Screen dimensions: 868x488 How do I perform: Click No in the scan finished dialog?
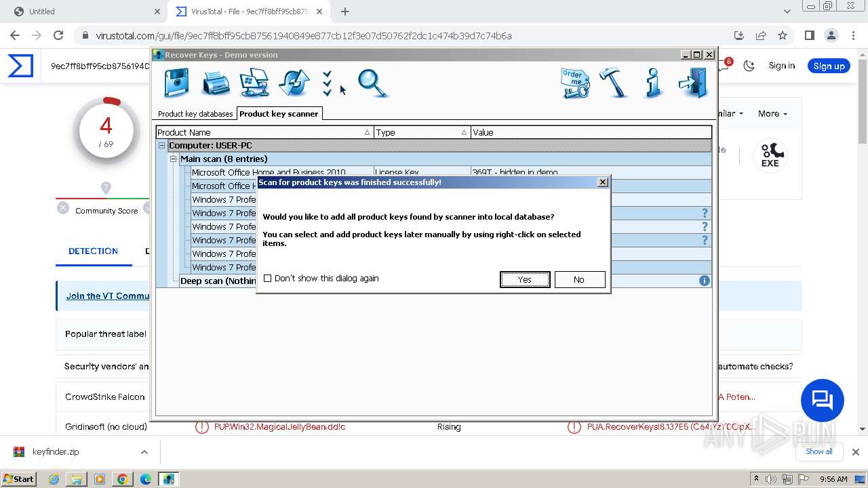point(579,279)
